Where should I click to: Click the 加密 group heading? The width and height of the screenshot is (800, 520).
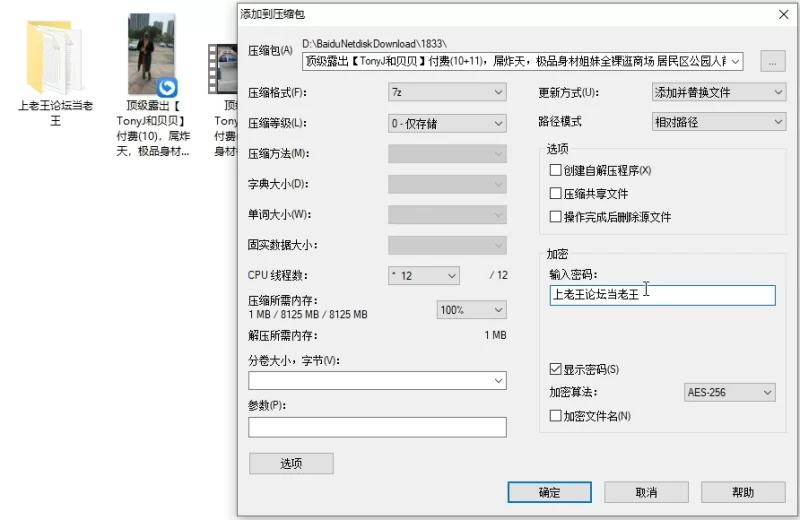tap(557, 254)
